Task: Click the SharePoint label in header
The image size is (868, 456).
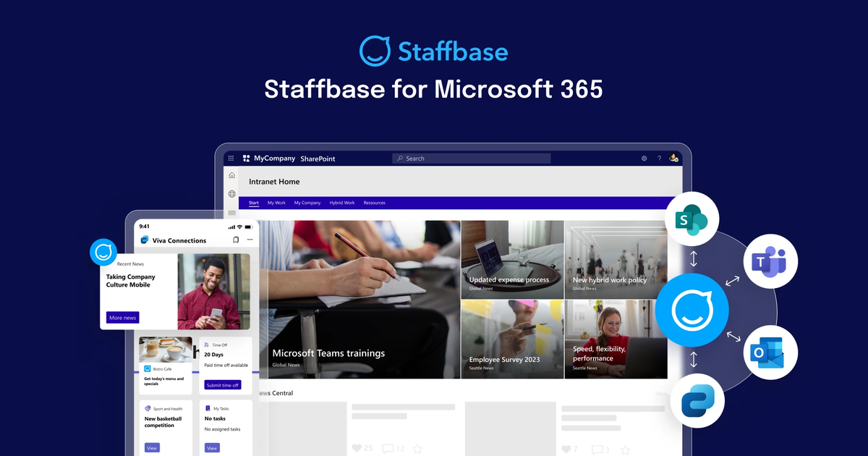Action: 318,159
